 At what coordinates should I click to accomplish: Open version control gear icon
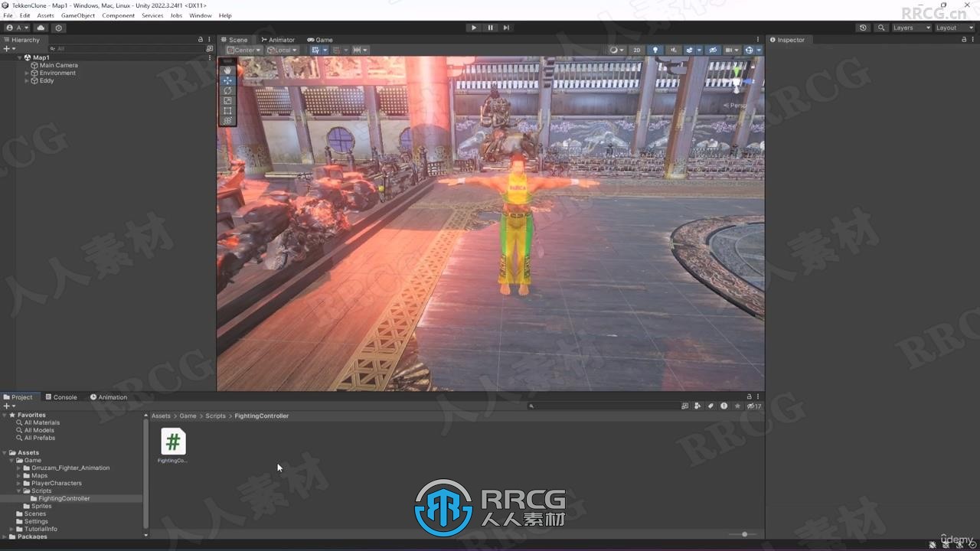click(58, 28)
